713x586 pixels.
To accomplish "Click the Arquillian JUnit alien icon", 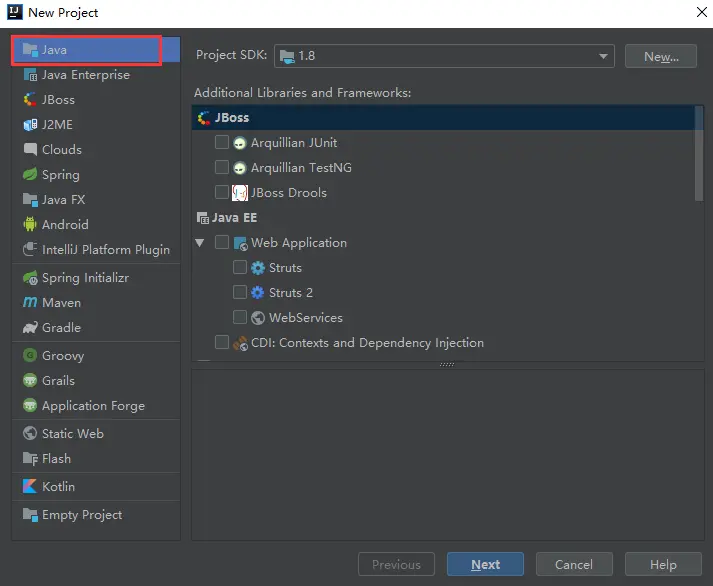I will (240, 143).
